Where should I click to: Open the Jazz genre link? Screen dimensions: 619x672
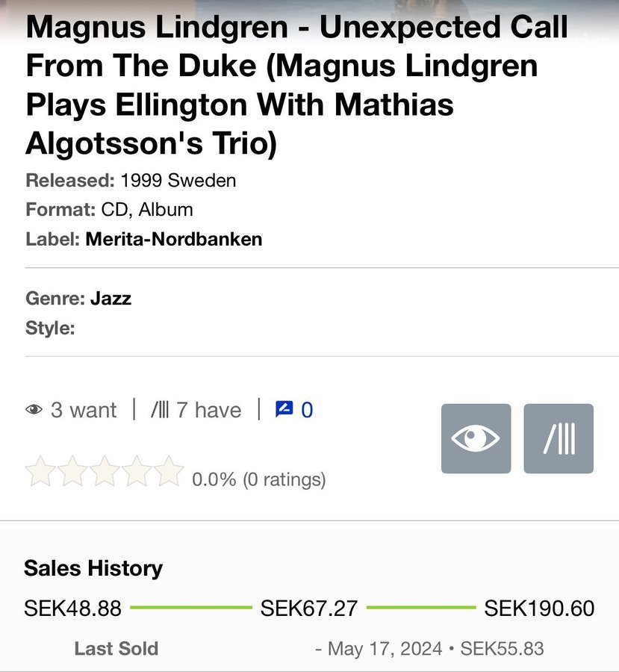tap(111, 298)
